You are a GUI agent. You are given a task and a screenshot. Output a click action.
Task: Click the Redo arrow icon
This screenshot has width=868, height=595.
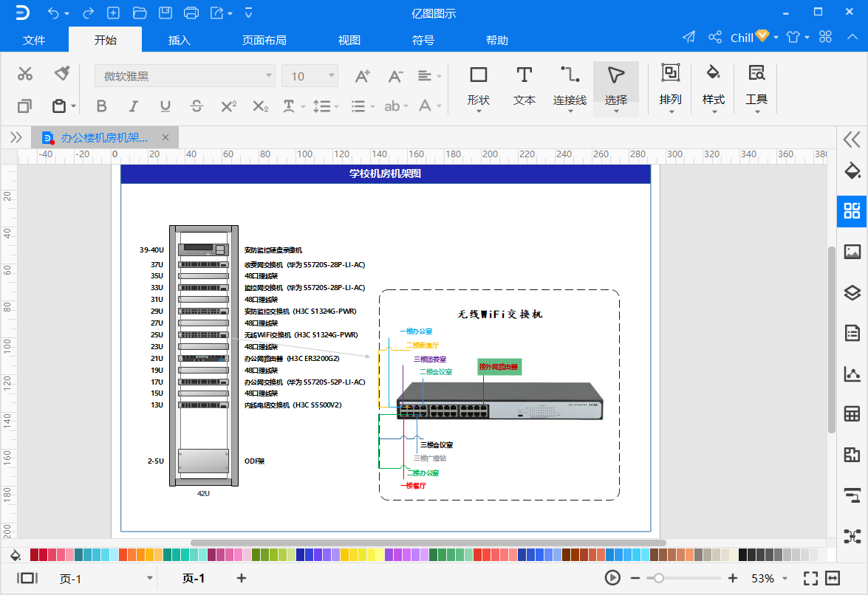click(x=88, y=13)
